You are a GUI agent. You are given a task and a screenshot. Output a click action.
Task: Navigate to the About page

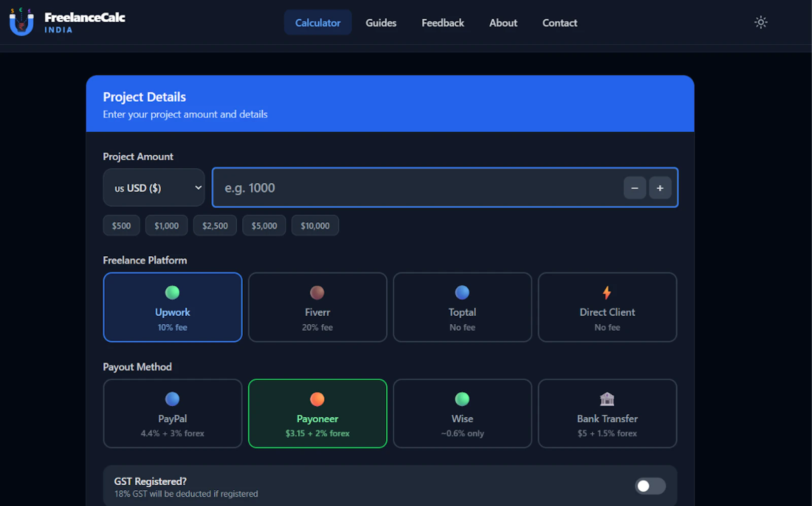[x=503, y=23]
